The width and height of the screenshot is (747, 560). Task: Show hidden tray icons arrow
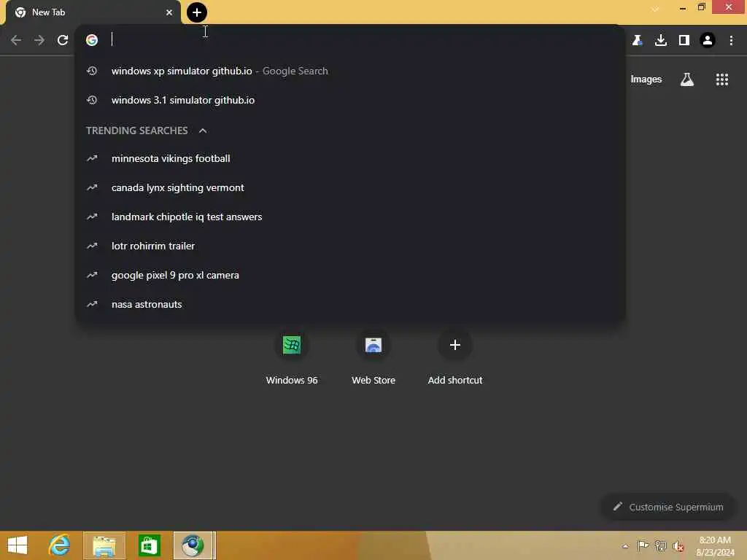click(625, 546)
